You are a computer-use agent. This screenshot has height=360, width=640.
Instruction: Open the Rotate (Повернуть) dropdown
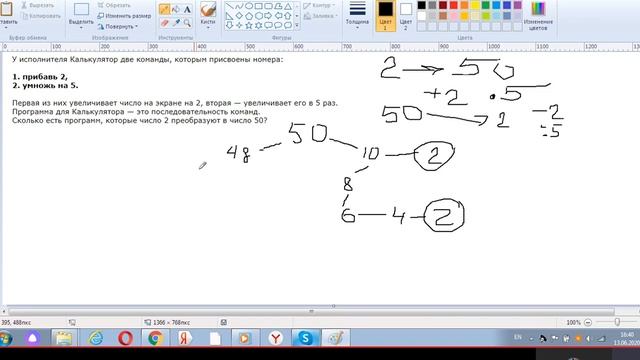(x=118, y=27)
